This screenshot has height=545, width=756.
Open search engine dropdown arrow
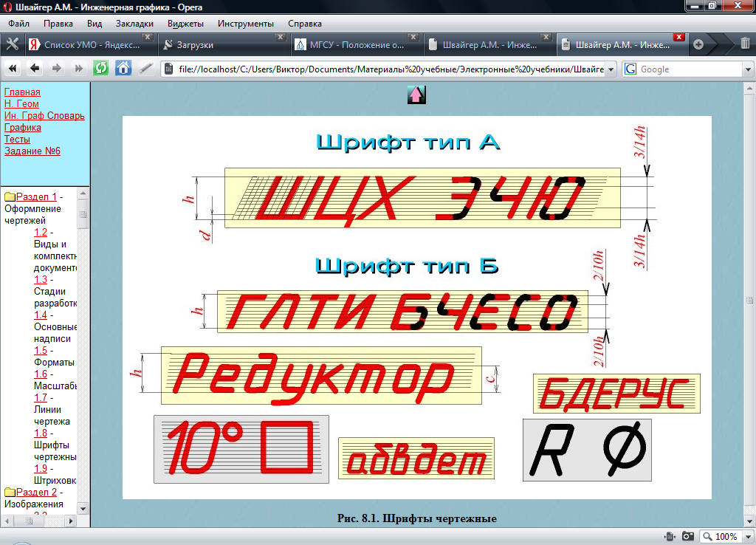pyautogui.click(x=748, y=69)
